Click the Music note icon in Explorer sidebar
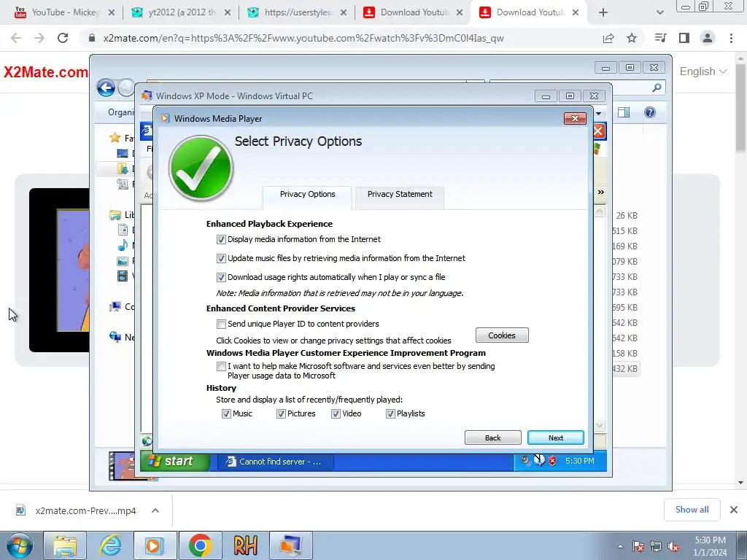 pyautogui.click(x=123, y=245)
